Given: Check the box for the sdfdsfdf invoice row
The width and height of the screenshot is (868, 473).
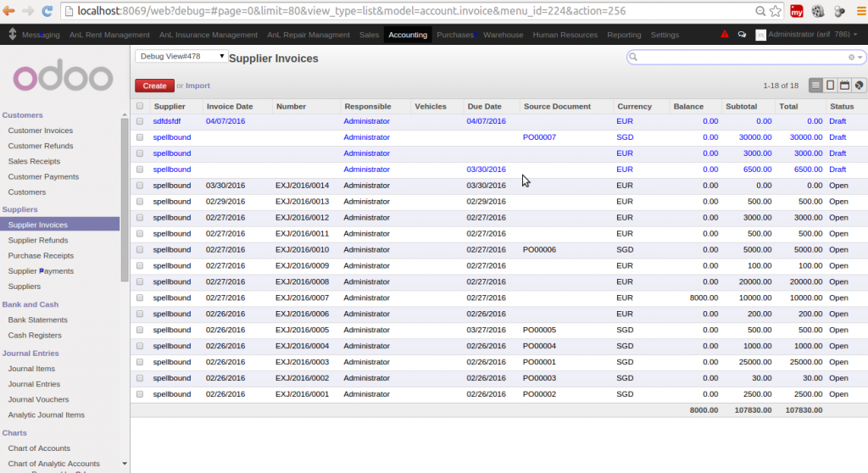Looking at the screenshot, I should click(140, 121).
